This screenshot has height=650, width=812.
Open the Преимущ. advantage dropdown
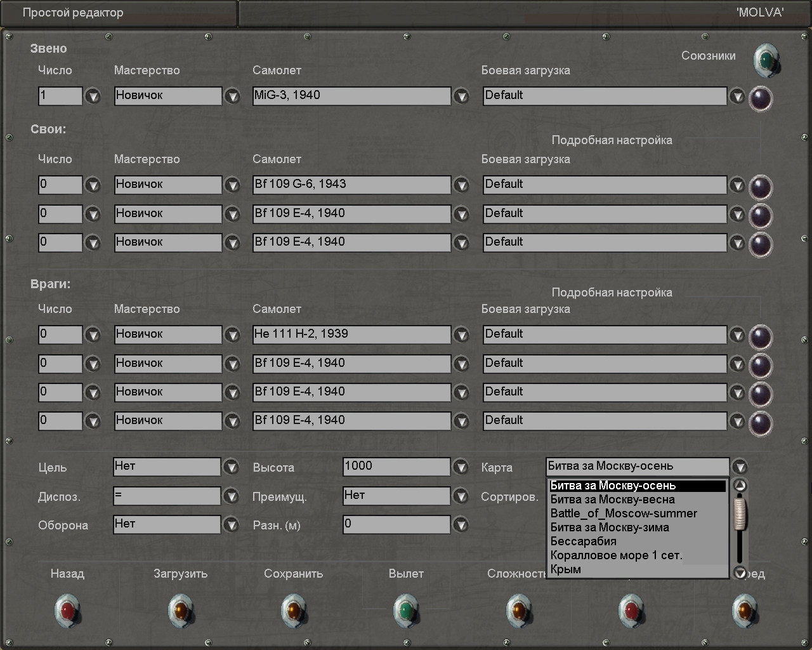461,496
